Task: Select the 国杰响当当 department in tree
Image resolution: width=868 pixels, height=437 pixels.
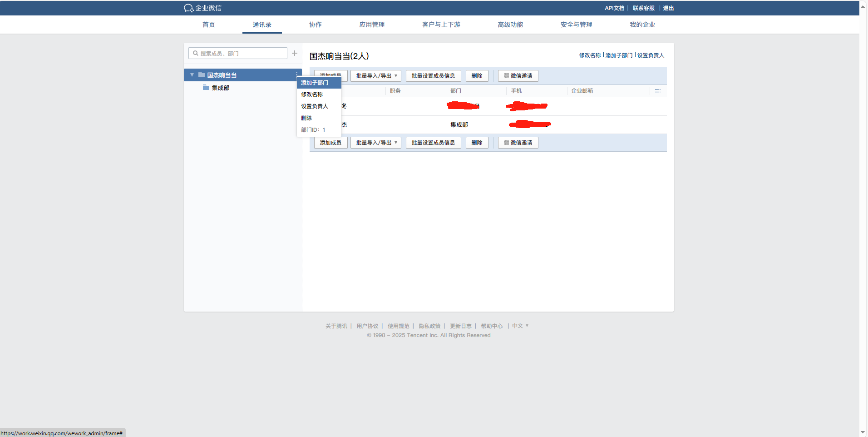Action: (243, 75)
